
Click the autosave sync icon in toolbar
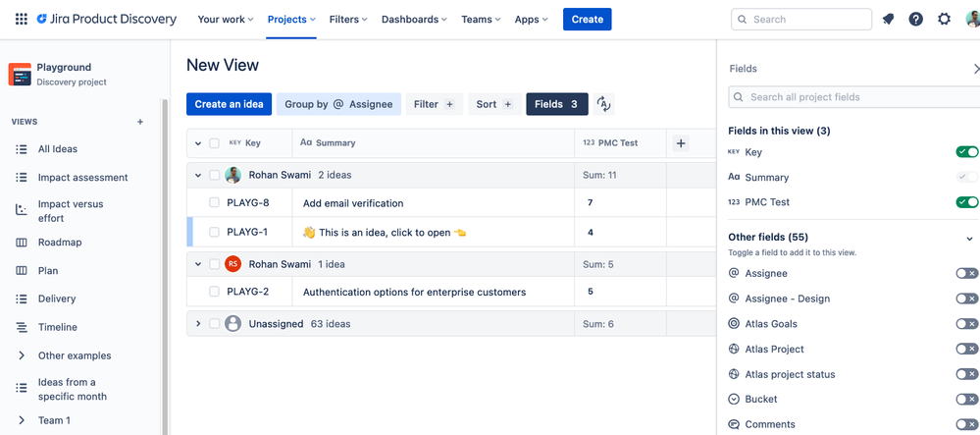pyautogui.click(x=603, y=104)
